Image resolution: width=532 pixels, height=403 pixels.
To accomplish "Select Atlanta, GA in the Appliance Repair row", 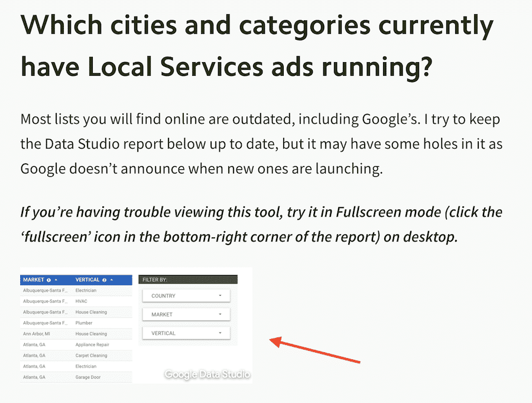I will point(34,344).
